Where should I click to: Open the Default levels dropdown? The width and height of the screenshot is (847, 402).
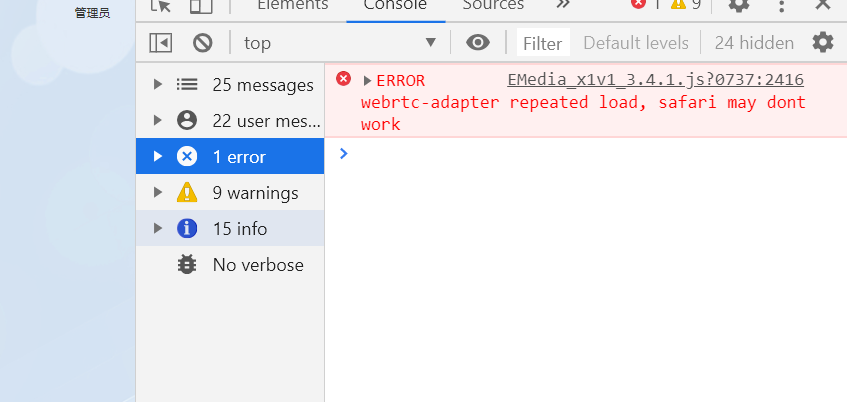pos(636,43)
